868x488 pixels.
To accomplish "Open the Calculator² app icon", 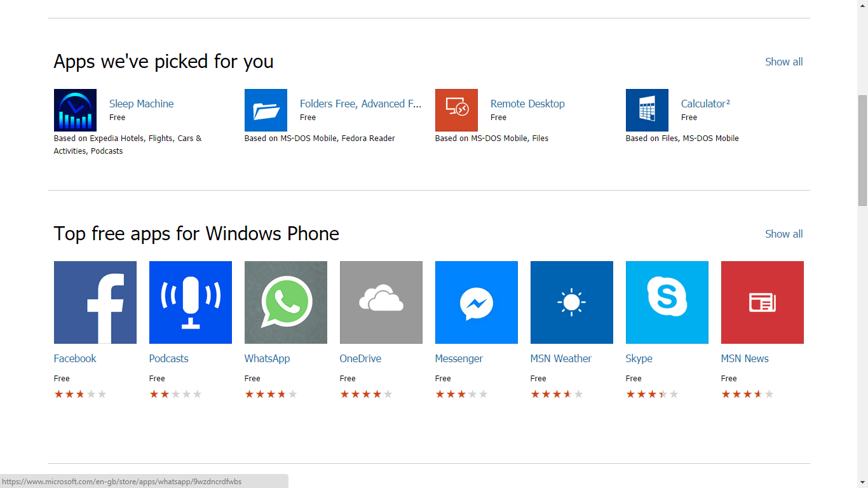I will click(647, 110).
